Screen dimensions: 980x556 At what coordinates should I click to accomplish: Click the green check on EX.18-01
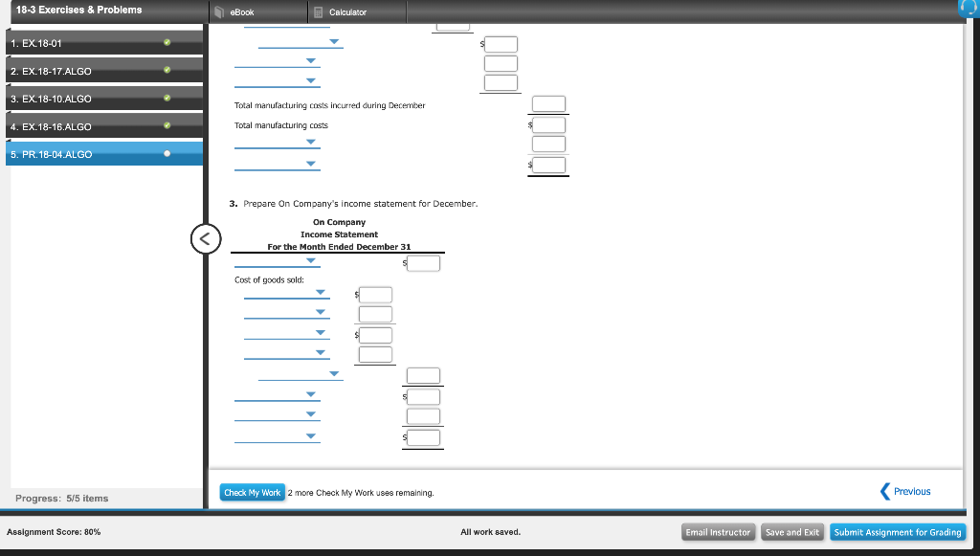(x=167, y=42)
